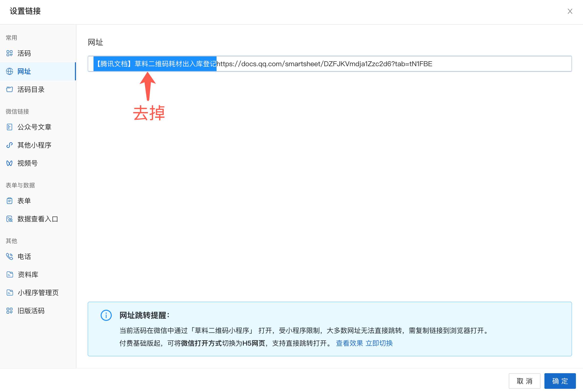583x392 pixels.
Task: Open the 视频号 channel icon
Action: (x=10, y=163)
